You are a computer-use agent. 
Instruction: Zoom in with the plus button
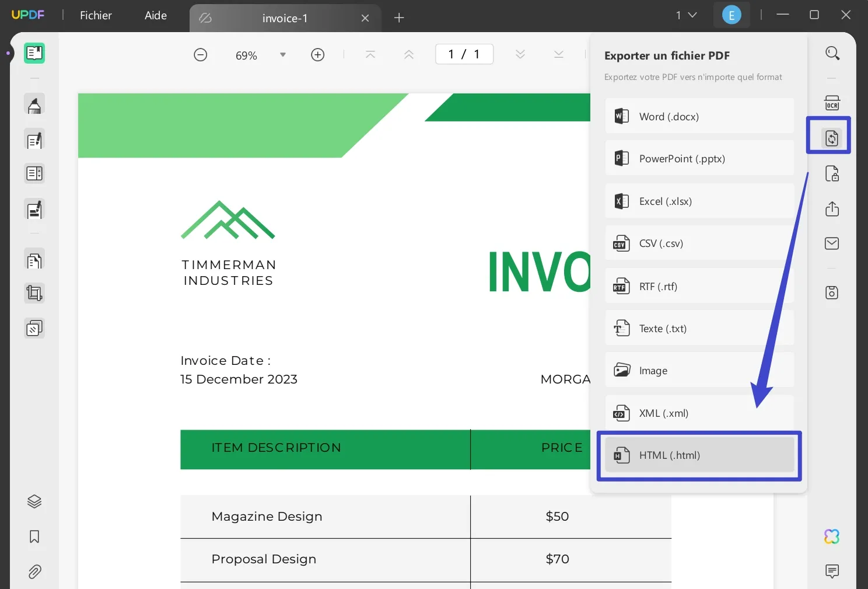pyautogui.click(x=318, y=55)
